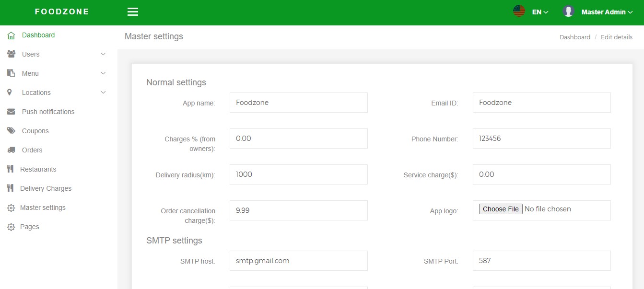
Task: Go to Coupons in sidebar
Action: 35,131
